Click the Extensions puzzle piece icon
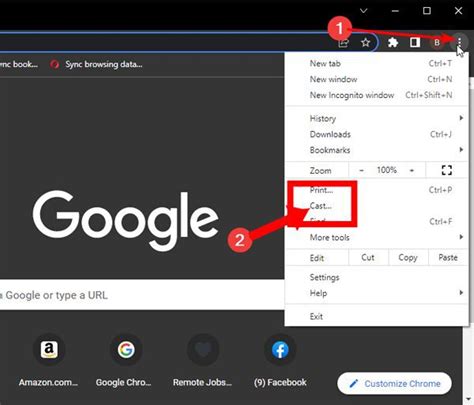The height and width of the screenshot is (405, 474). click(393, 43)
